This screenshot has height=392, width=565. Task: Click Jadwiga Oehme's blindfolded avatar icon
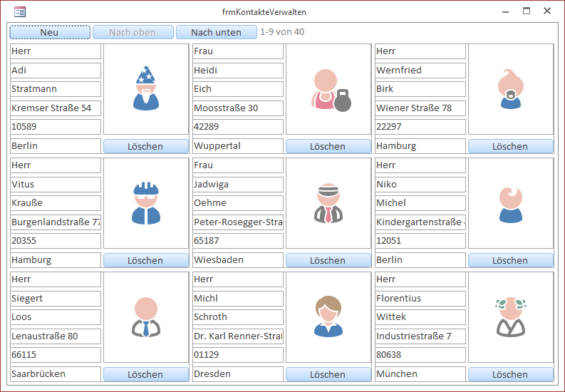click(328, 203)
